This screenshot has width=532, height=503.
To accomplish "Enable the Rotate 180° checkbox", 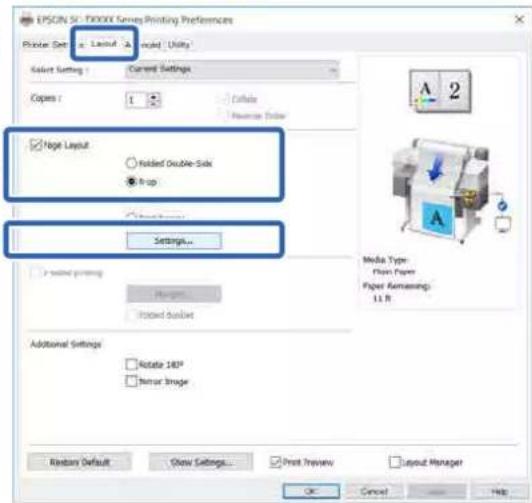I will pyautogui.click(x=131, y=364).
